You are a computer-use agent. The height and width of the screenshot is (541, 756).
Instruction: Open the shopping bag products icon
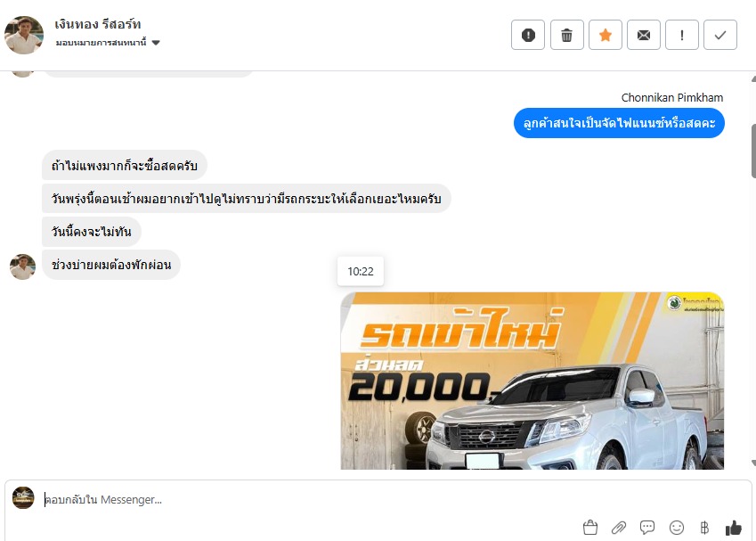[590, 528]
